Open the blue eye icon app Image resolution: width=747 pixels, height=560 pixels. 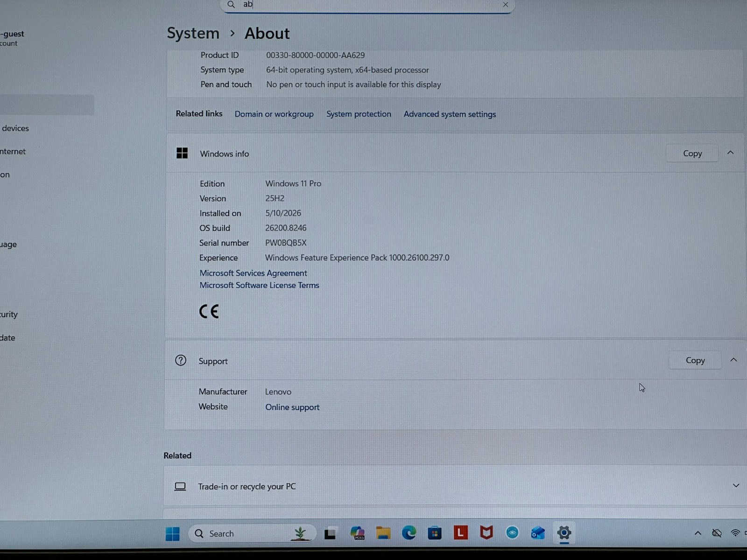pos(512,532)
